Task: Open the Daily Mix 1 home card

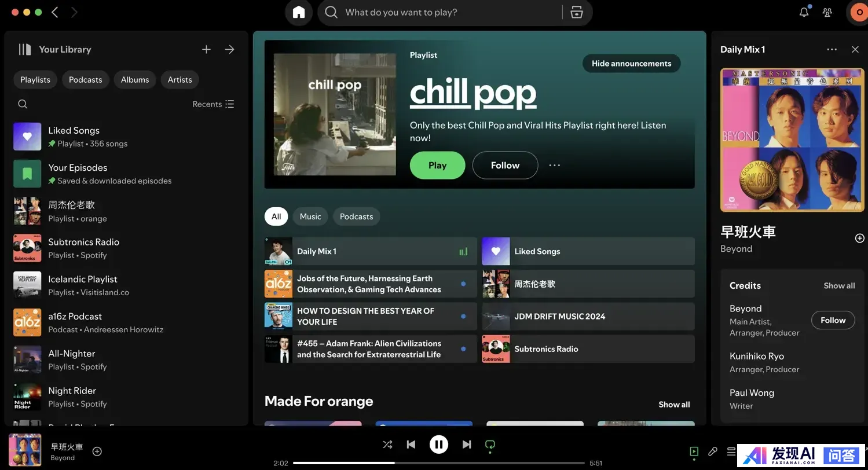Action: (x=371, y=251)
